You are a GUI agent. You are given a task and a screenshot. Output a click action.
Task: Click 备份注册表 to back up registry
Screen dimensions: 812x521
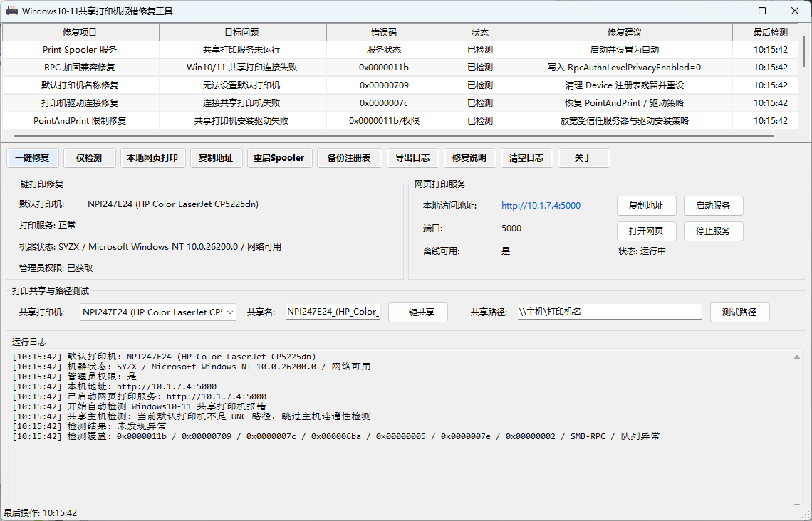tap(349, 158)
